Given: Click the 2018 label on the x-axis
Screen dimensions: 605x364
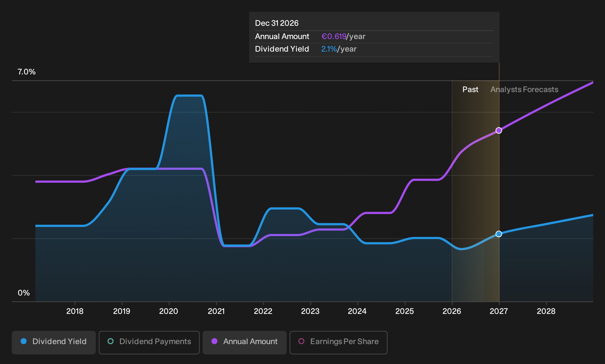Looking at the screenshot, I should click(x=75, y=311).
